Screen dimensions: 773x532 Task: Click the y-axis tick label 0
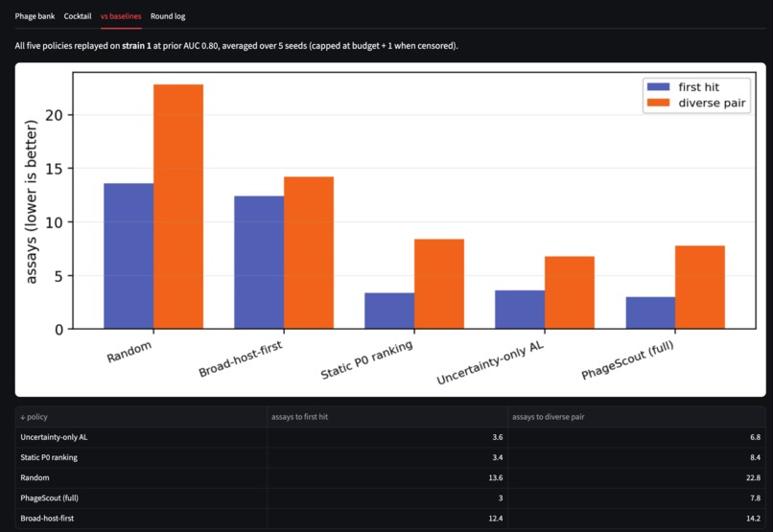click(x=59, y=330)
